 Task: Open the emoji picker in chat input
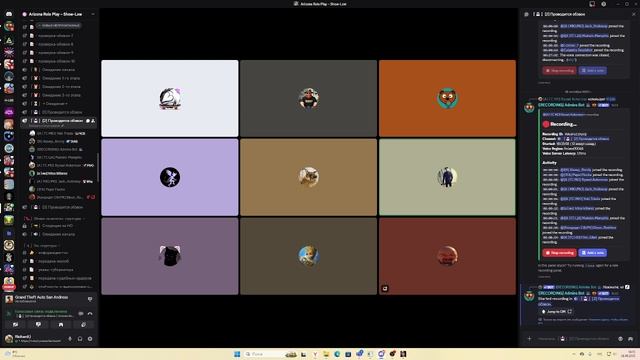point(620,339)
